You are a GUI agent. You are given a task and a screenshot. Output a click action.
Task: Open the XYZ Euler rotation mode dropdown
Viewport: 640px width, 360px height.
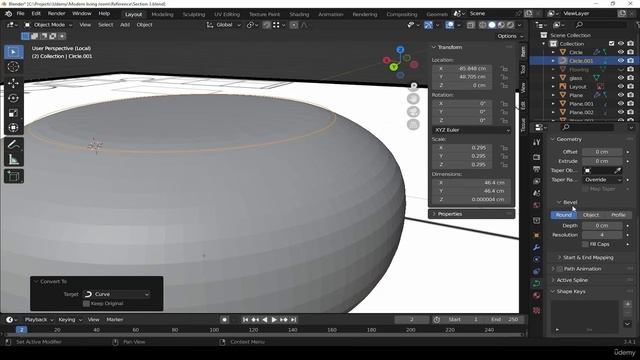[x=471, y=130]
